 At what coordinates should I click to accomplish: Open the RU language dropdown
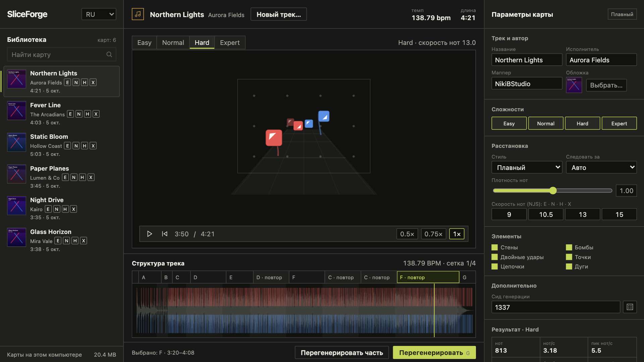[x=99, y=14]
